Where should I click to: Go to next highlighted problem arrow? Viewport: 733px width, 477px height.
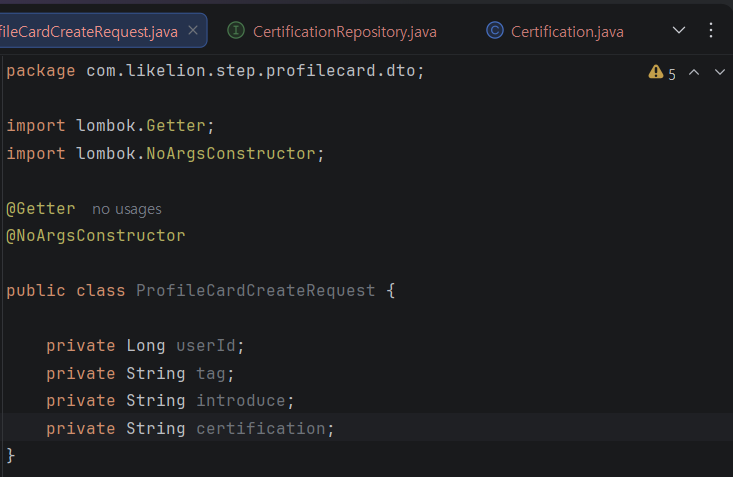point(720,72)
